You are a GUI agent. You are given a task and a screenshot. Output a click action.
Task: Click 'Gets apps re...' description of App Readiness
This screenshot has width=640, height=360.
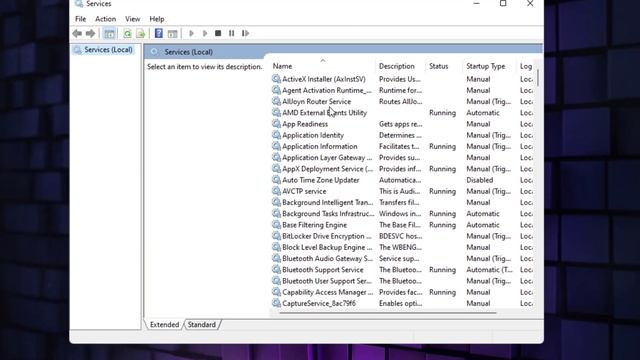pos(400,124)
